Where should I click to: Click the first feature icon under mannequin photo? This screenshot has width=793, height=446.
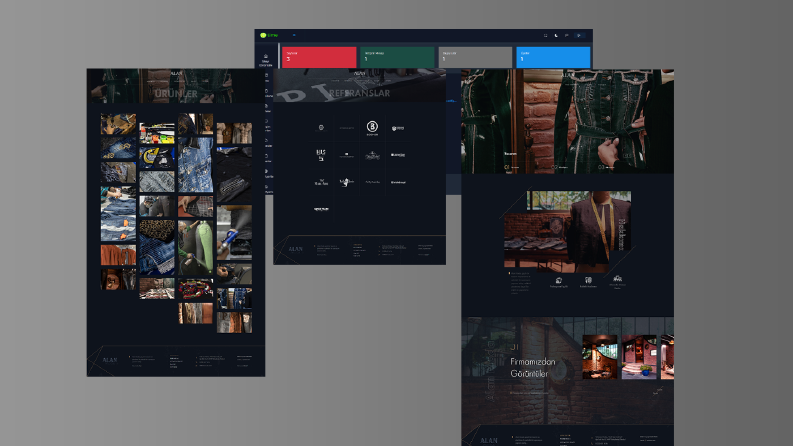coord(559,280)
